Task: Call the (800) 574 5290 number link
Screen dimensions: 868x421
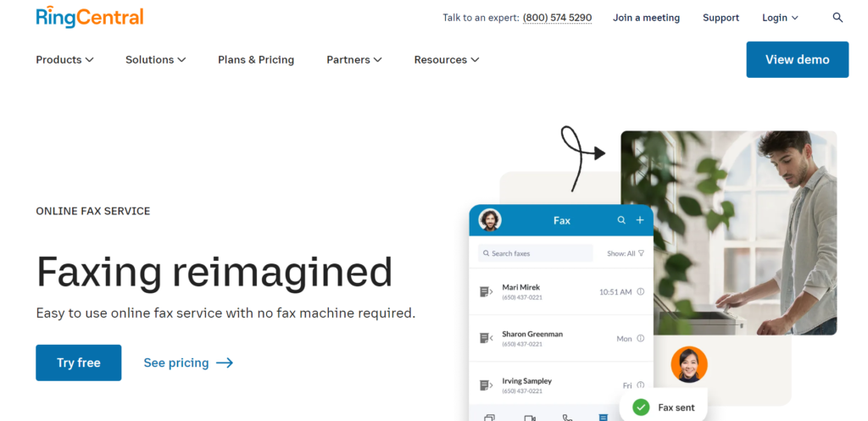Action: pos(557,18)
